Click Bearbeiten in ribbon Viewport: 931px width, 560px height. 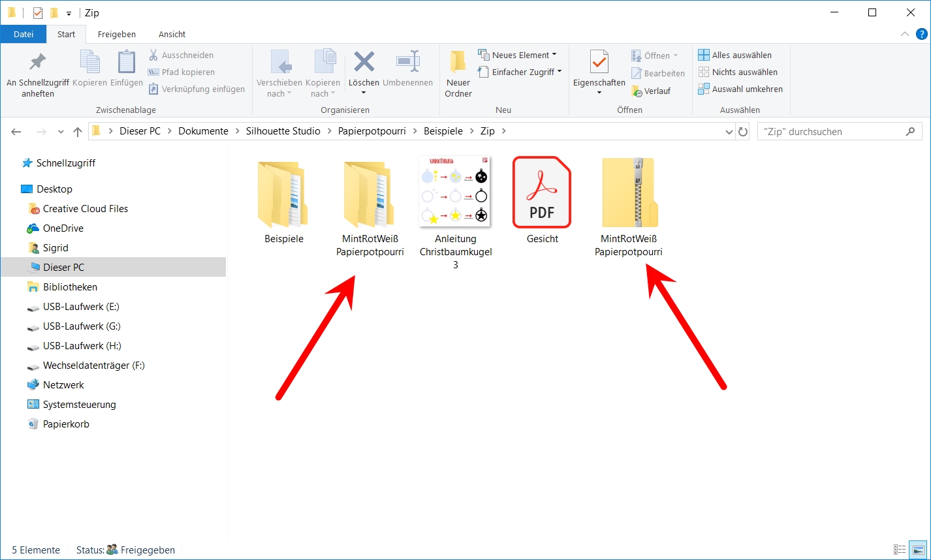[658, 74]
